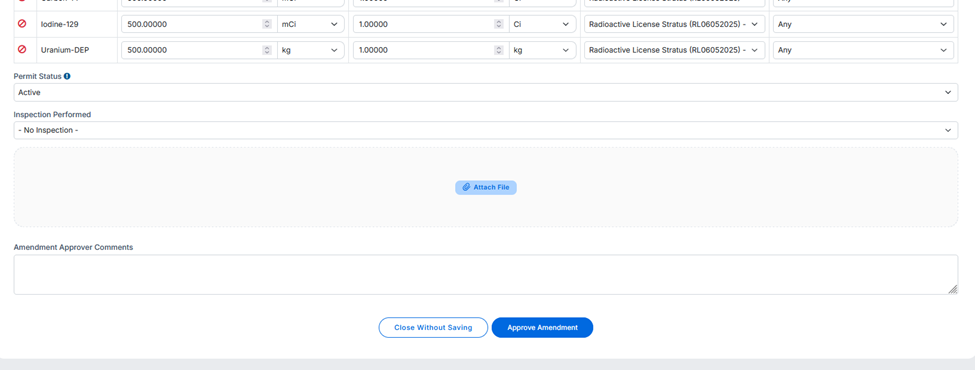Click the Uranium-DEP isotope name
Screen dimensions: 975x370
point(65,50)
